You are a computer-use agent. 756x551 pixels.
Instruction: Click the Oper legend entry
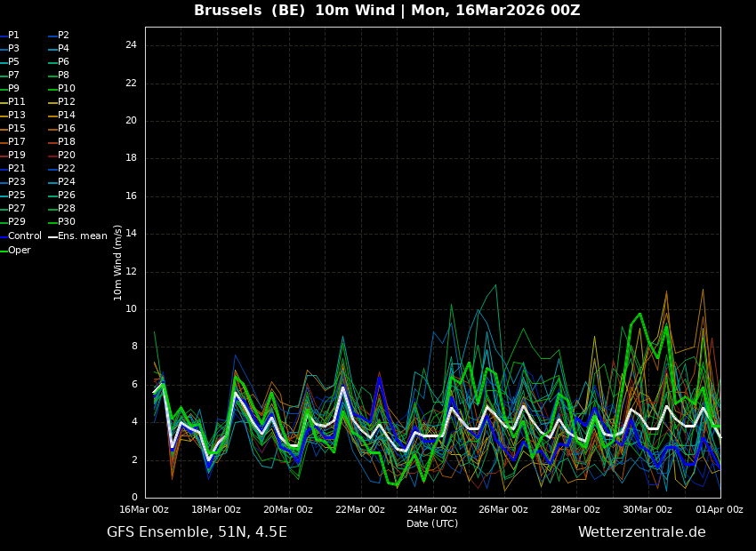point(19,251)
